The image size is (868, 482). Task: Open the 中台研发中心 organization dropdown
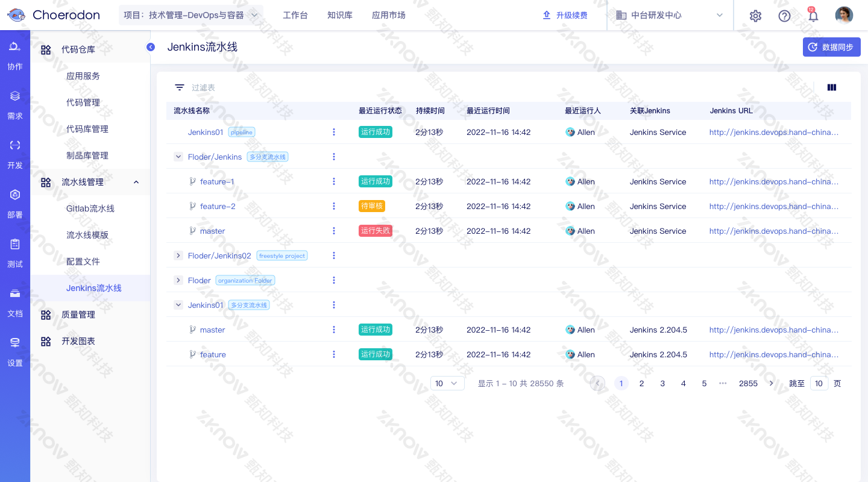[669, 15]
